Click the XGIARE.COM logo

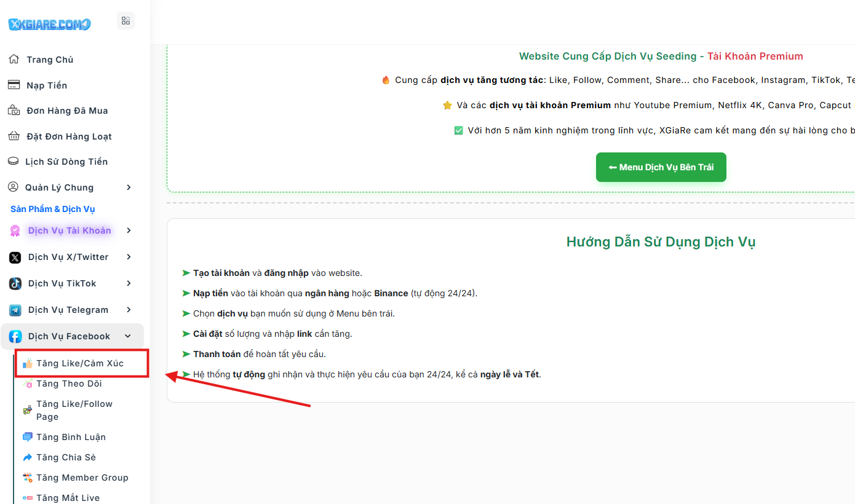click(49, 25)
